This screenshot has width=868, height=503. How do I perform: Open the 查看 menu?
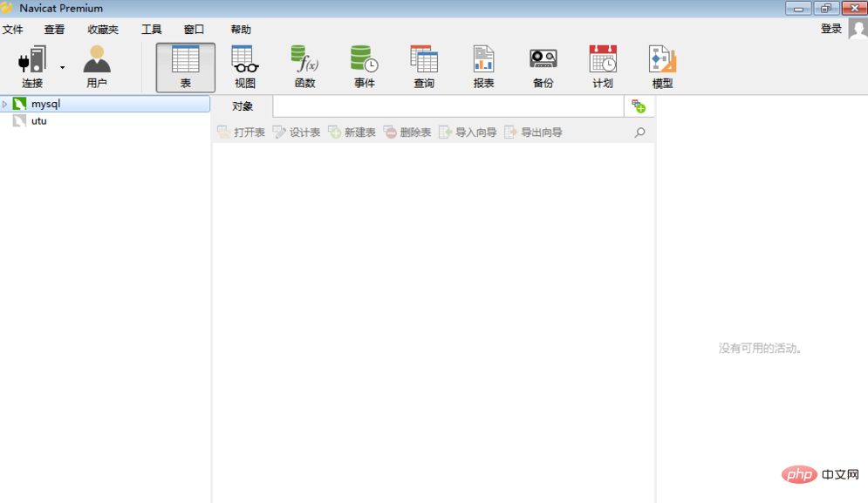point(54,30)
